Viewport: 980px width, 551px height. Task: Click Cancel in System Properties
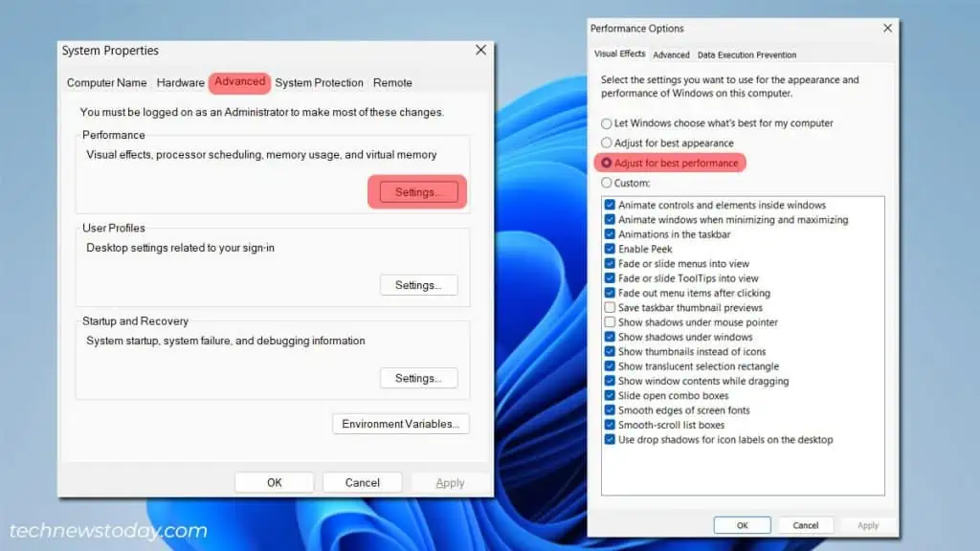(362, 482)
